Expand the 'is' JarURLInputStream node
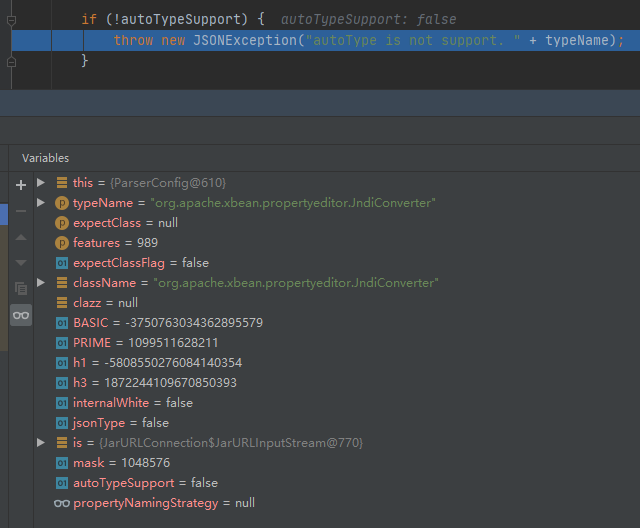This screenshot has height=528, width=640. [x=41, y=443]
